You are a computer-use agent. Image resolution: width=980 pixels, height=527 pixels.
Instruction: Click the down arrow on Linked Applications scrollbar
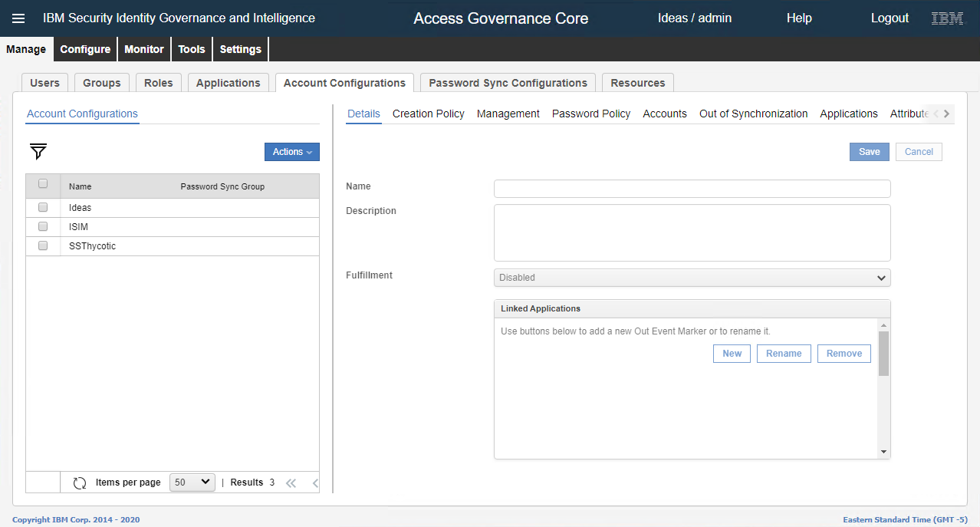[883, 451]
